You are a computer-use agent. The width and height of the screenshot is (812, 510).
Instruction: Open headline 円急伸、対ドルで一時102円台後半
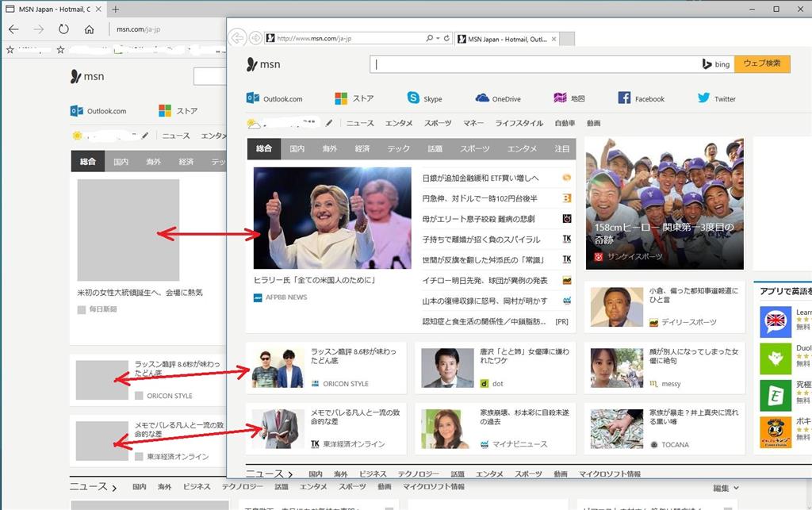(x=480, y=198)
